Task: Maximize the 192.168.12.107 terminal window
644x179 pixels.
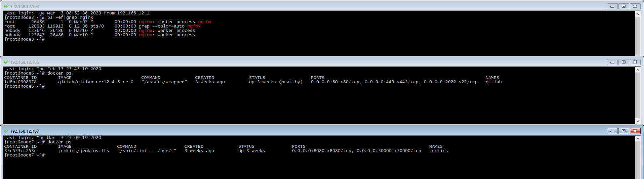Action: [623, 131]
